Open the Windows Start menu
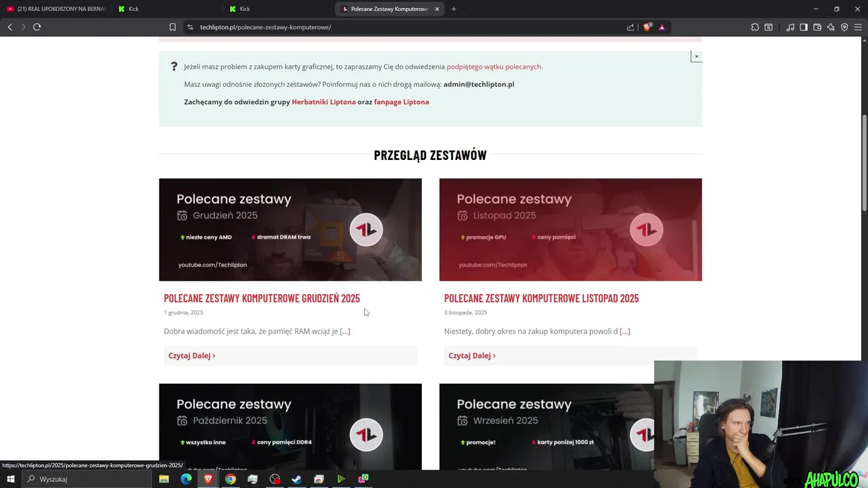868x488 pixels. coord(10,479)
